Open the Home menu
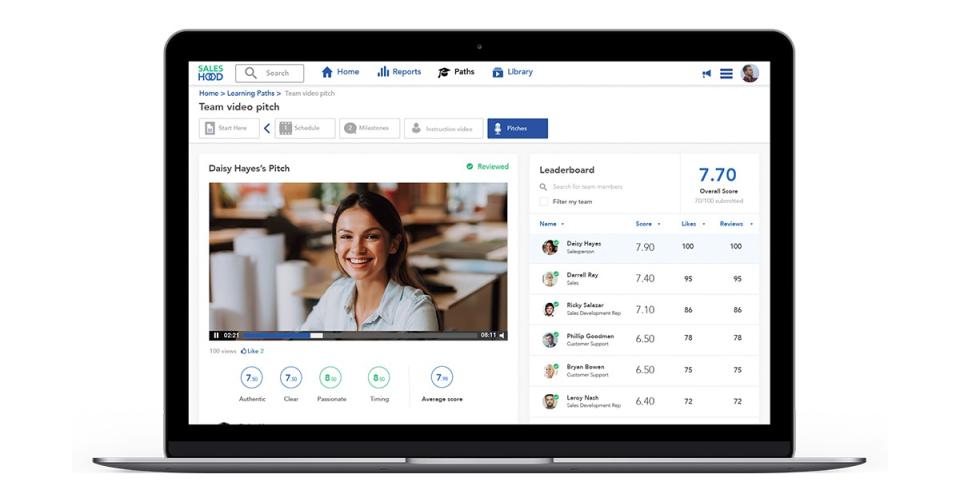Image resolution: width=960 pixels, height=502 pixels. coord(340,72)
